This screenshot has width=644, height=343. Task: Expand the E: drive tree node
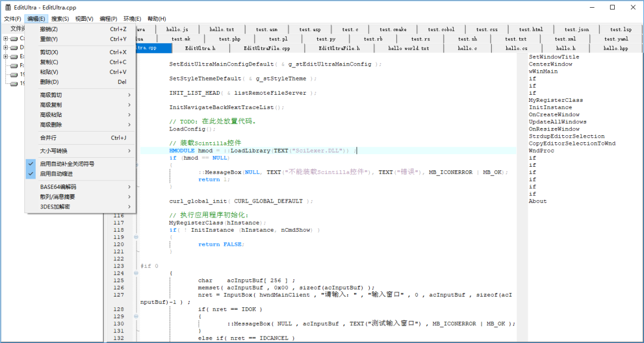point(5,57)
